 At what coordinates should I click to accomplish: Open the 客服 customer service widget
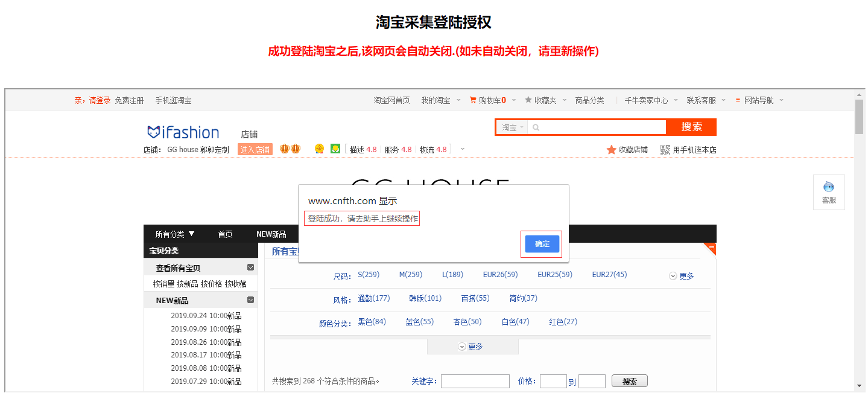click(x=829, y=192)
